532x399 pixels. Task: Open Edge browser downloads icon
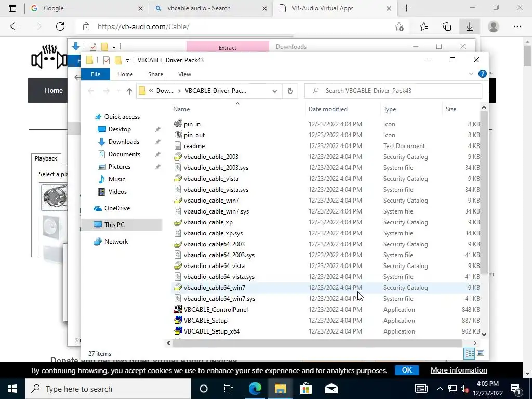(x=469, y=26)
